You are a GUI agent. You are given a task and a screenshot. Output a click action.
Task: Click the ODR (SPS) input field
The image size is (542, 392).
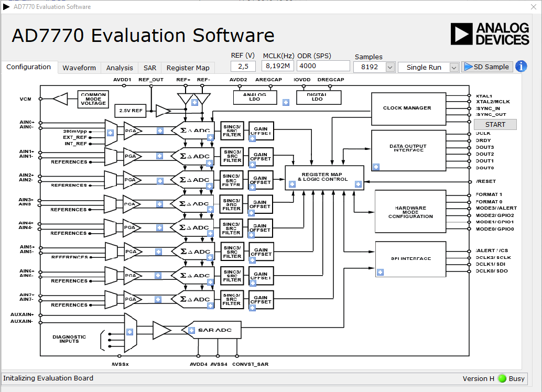click(323, 66)
